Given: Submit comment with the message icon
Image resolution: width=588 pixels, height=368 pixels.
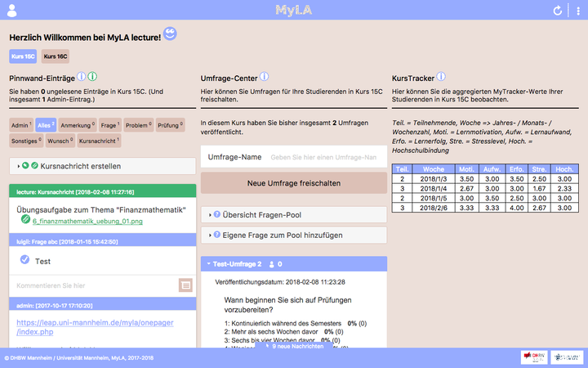Looking at the screenshot, I should (185, 285).
